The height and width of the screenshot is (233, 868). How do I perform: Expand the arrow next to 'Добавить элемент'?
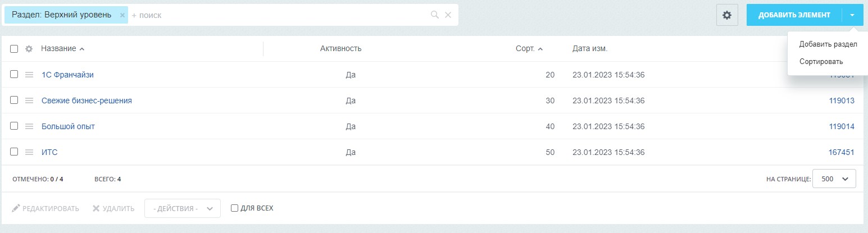[852, 15]
